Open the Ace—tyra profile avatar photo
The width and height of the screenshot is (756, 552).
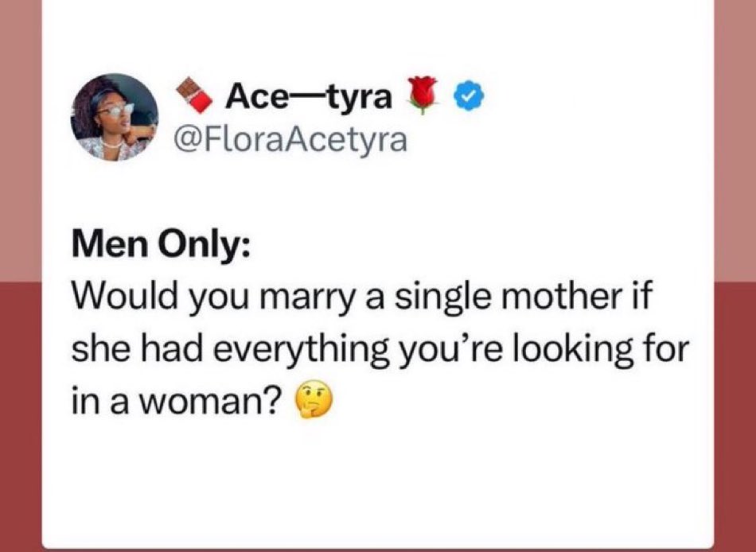tap(115, 117)
